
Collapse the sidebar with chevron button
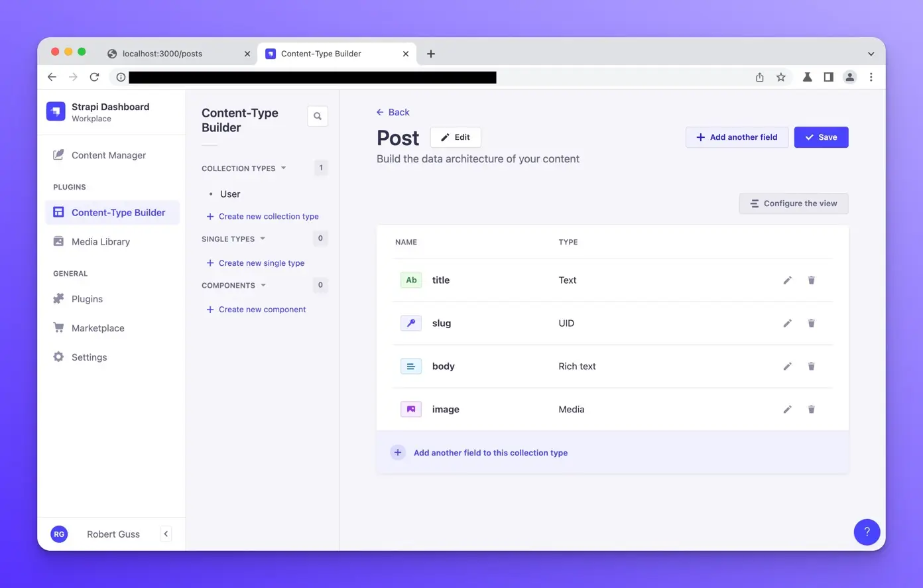coord(166,534)
